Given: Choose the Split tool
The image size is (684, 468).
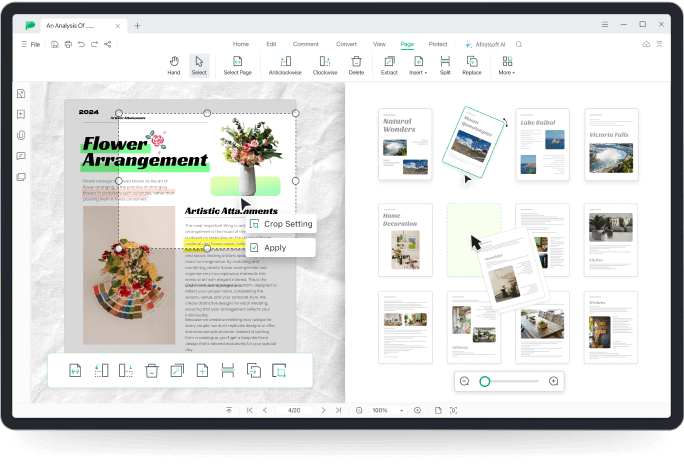Looking at the screenshot, I should pyautogui.click(x=445, y=65).
